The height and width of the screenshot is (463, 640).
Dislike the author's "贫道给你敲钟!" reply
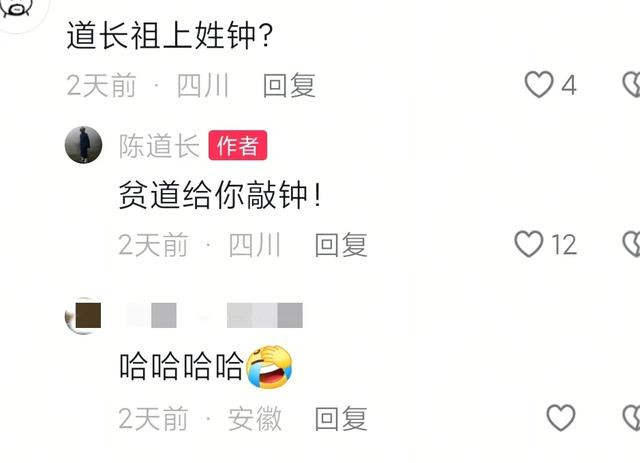tap(631, 244)
